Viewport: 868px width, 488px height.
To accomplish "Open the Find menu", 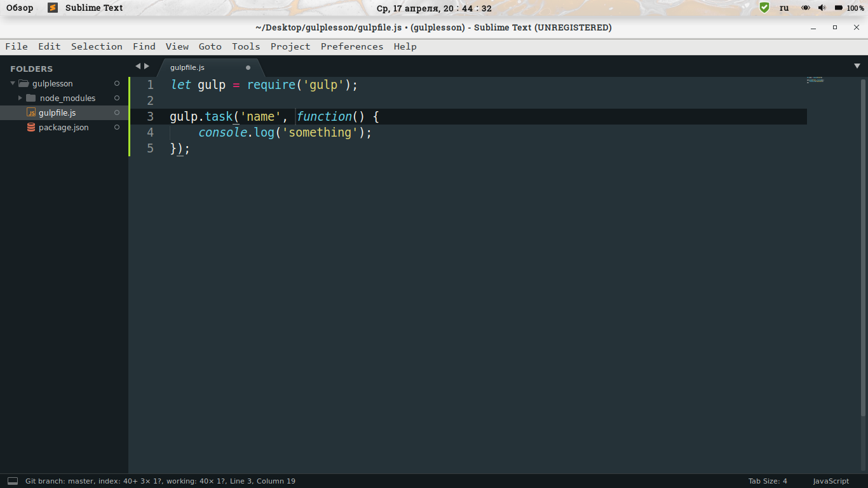I will click(x=144, y=46).
